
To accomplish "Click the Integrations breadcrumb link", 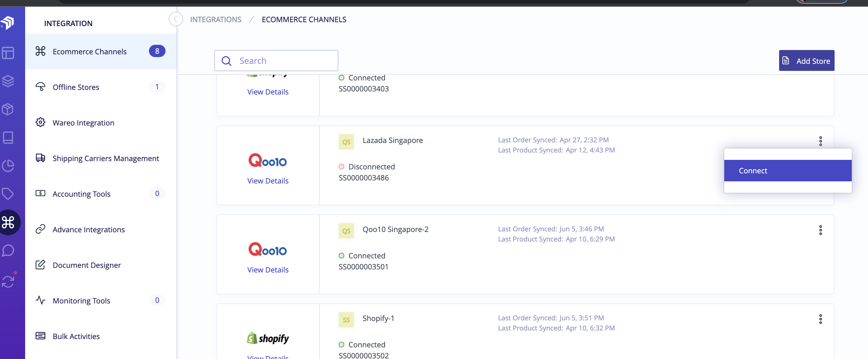I will 216,20.
